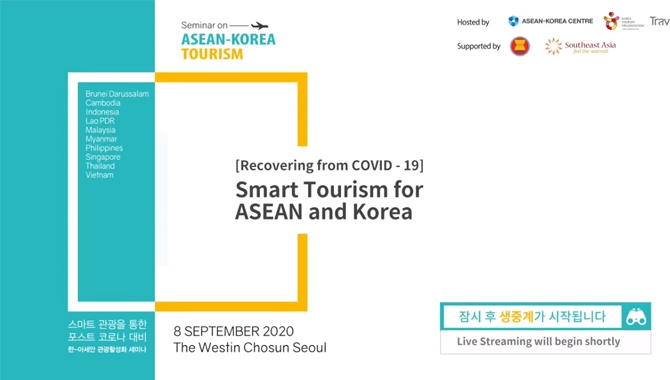Select Cambodia in the country list
Screen dimensions: 670x380
tap(103, 103)
